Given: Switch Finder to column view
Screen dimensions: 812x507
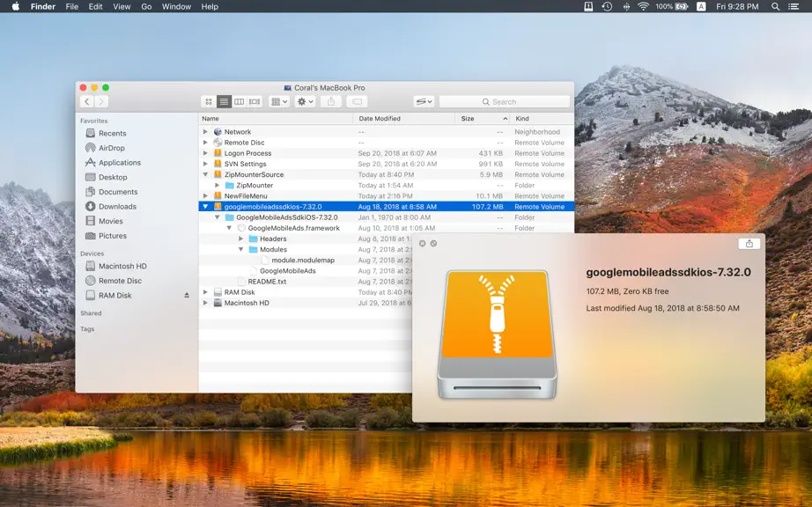Looking at the screenshot, I should coord(239,102).
